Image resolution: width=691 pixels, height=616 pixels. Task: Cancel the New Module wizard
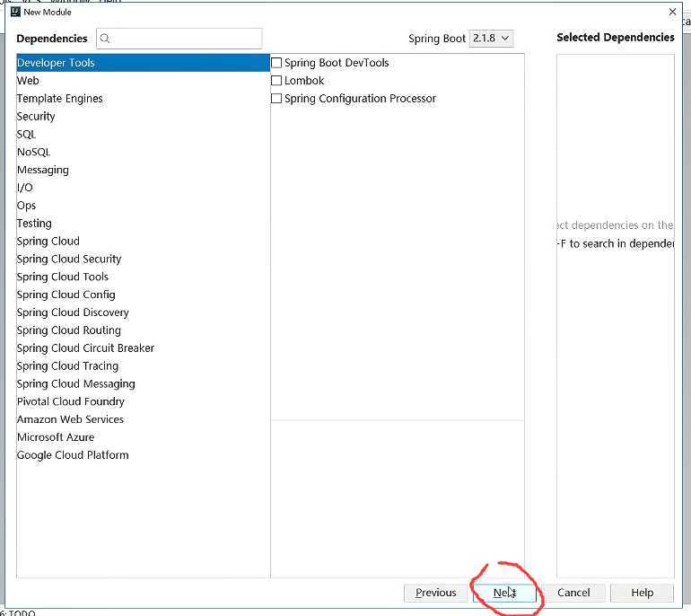point(573,593)
